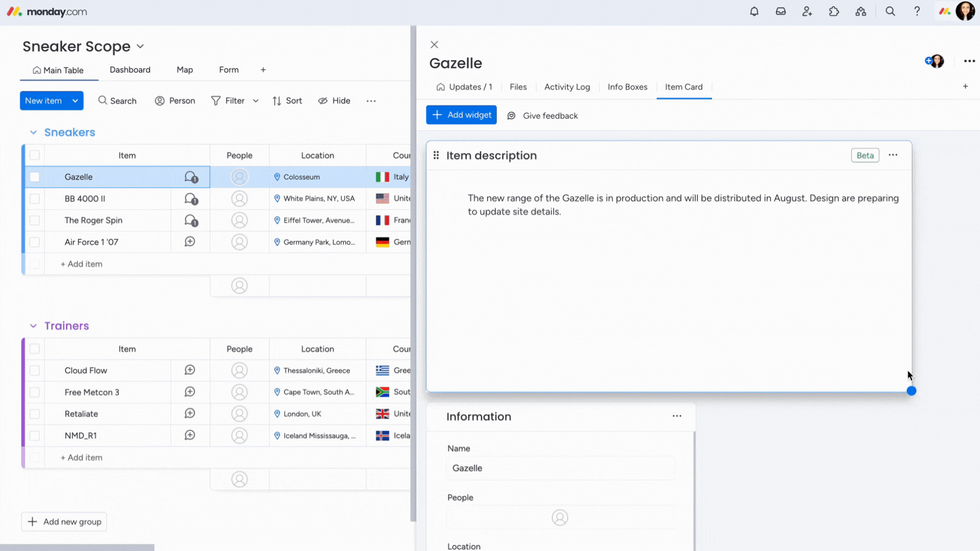Close the Gazelle item panel

coord(434,44)
